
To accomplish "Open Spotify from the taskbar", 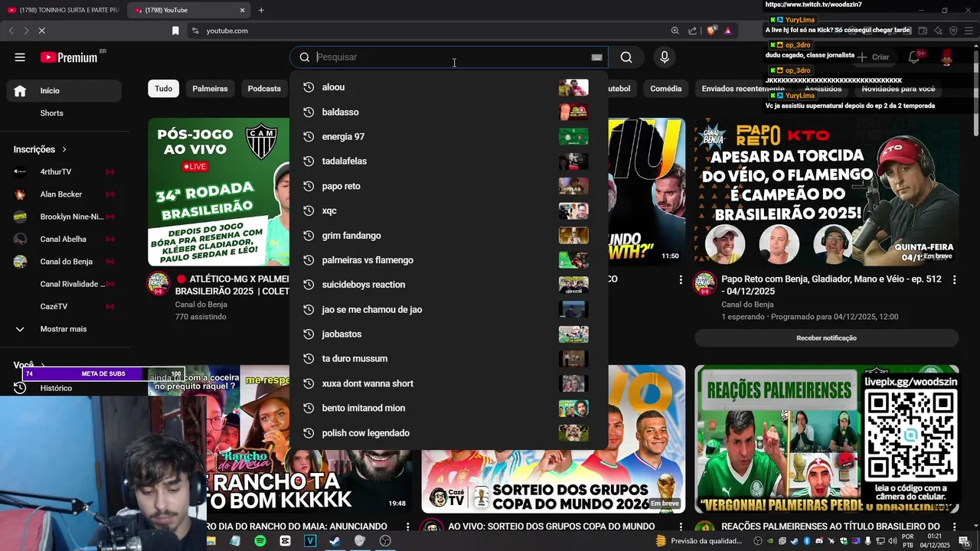I will click(260, 541).
